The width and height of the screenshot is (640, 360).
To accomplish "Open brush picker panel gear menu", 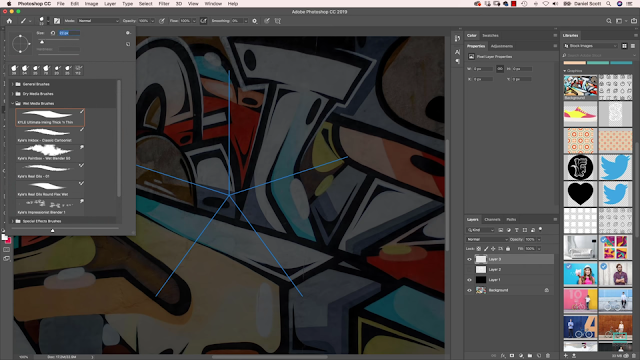I will click(128, 33).
